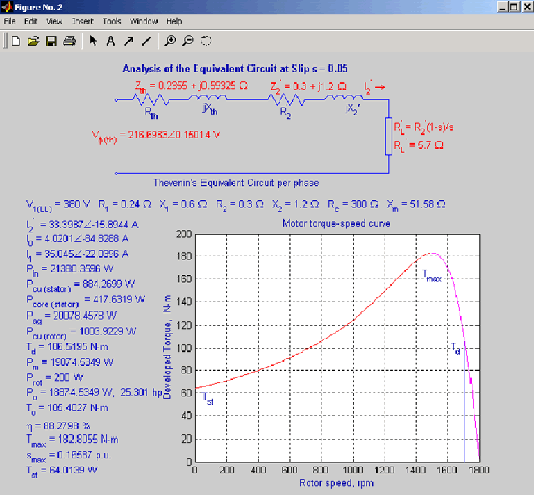
Task: Open the Help menu
Action: [174, 21]
